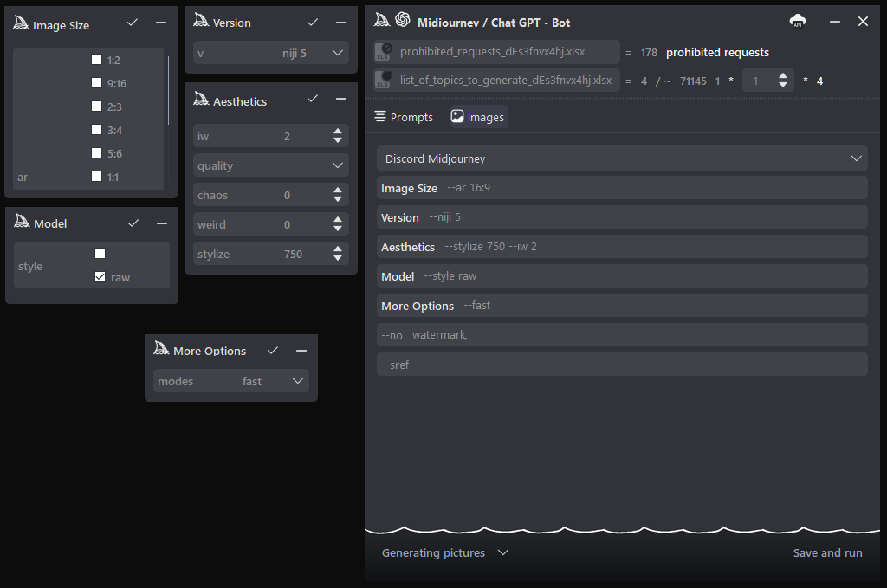887x588 pixels.
Task: Click the Aesthetics --stylize 750 row
Action: click(x=622, y=247)
